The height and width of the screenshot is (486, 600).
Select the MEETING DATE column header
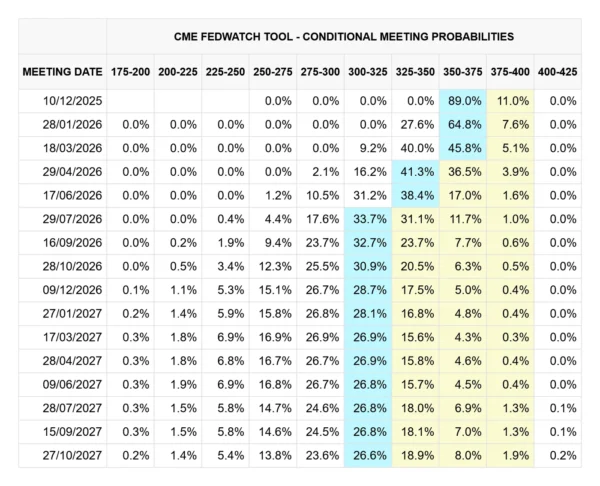62,72
